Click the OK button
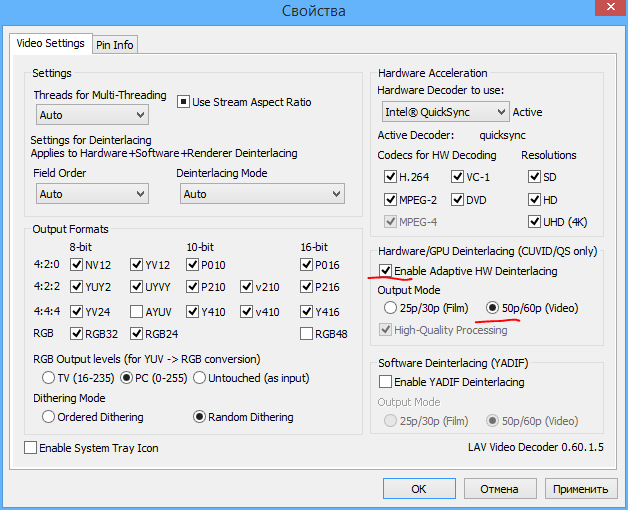The width and height of the screenshot is (628, 510). [x=418, y=489]
